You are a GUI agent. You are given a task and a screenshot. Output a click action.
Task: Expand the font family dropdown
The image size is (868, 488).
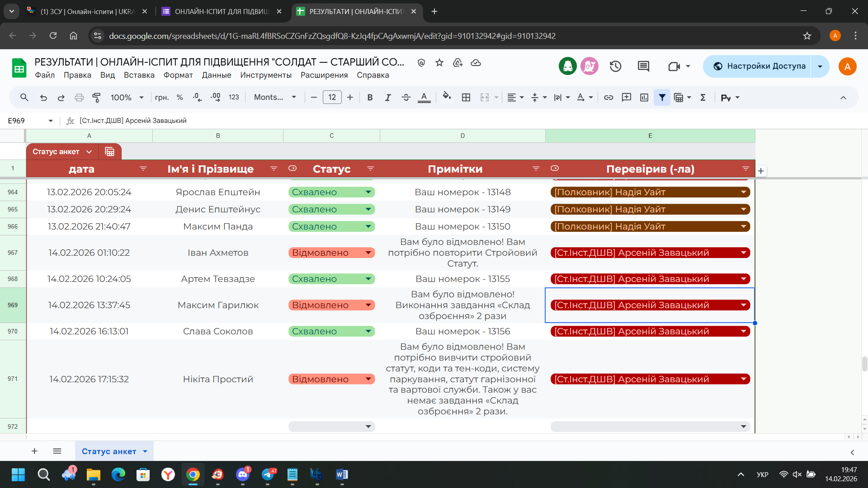(x=275, y=97)
